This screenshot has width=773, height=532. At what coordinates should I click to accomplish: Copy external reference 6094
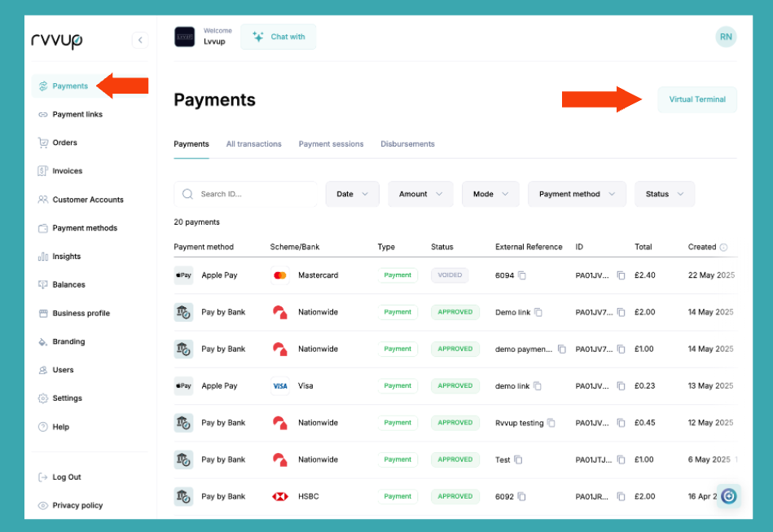pyautogui.click(x=522, y=275)
